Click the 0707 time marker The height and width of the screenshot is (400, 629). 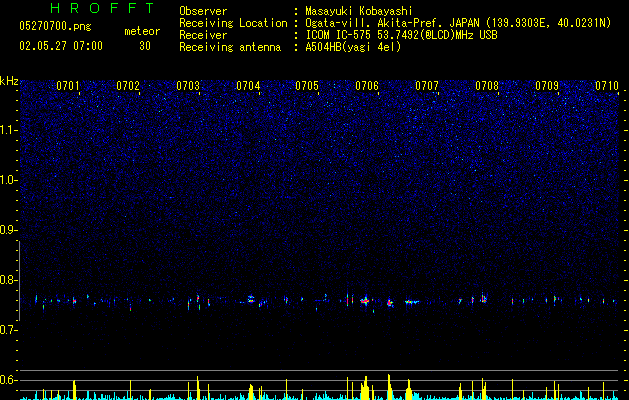click(427, 86)
